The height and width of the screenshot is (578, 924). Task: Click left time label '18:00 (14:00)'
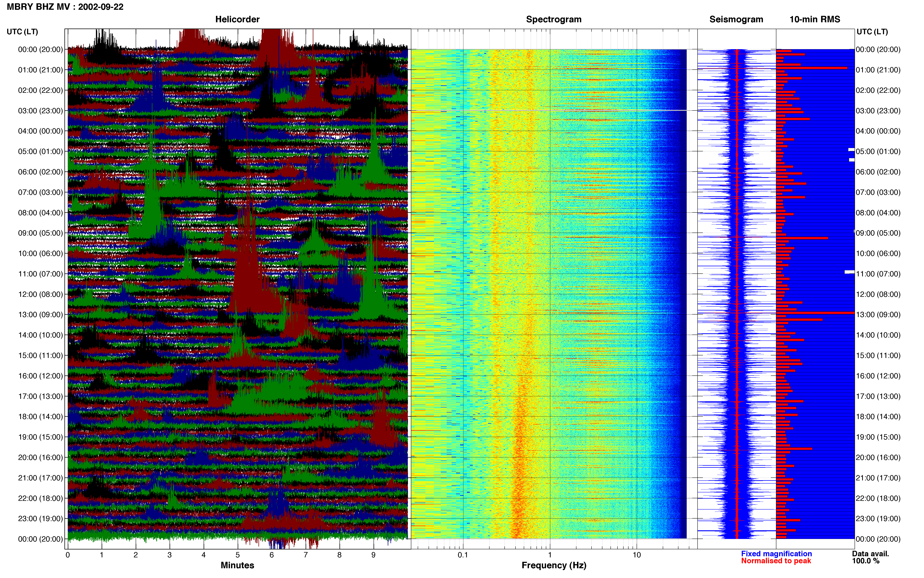(x=41, y=417)
